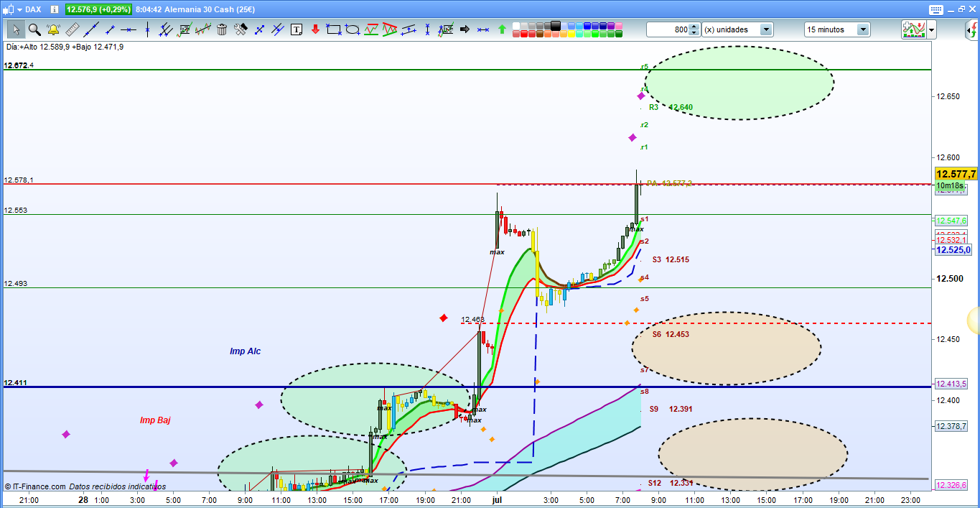Select the arrow cursor pointer tool
The height and width of the screenshot is (508, 980).
tap(16, 29)
